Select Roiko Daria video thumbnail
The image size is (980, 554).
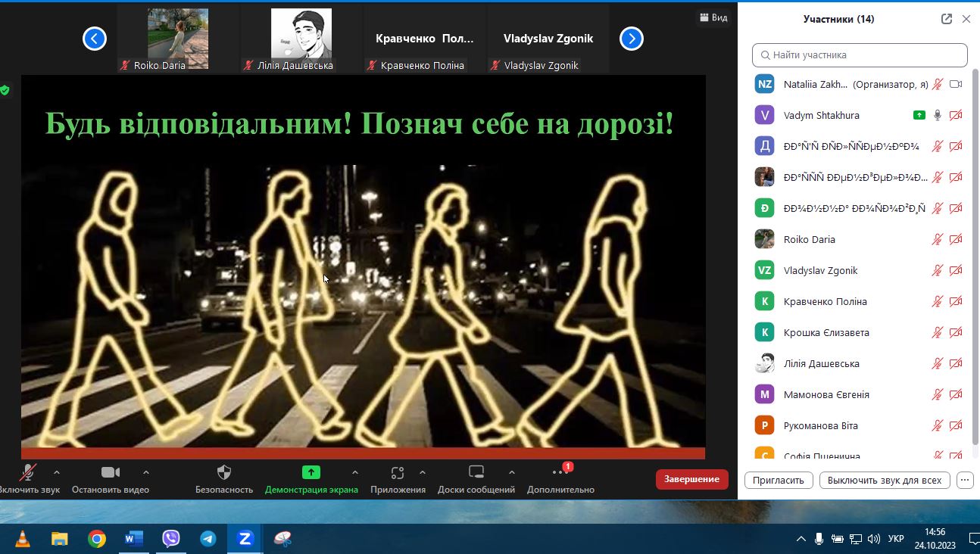[x=178, y=39]
